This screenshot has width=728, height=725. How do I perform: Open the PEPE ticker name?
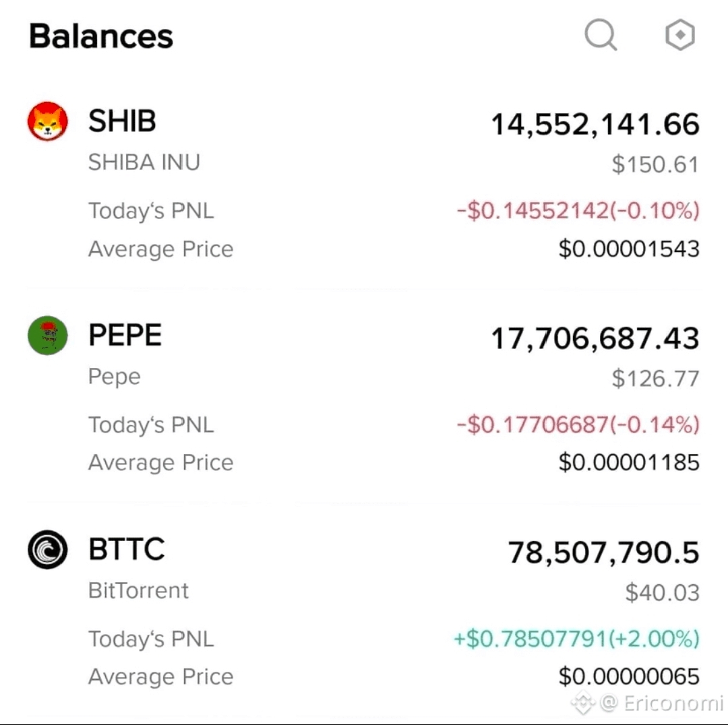[x=125, y=335]
